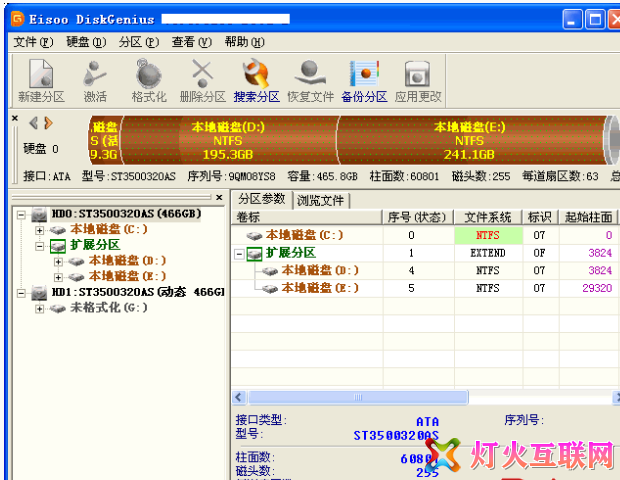The image size is (620, 480).
Task: Expand 本地磁盘(D:) node in tree
Action: tap(58, 261)
